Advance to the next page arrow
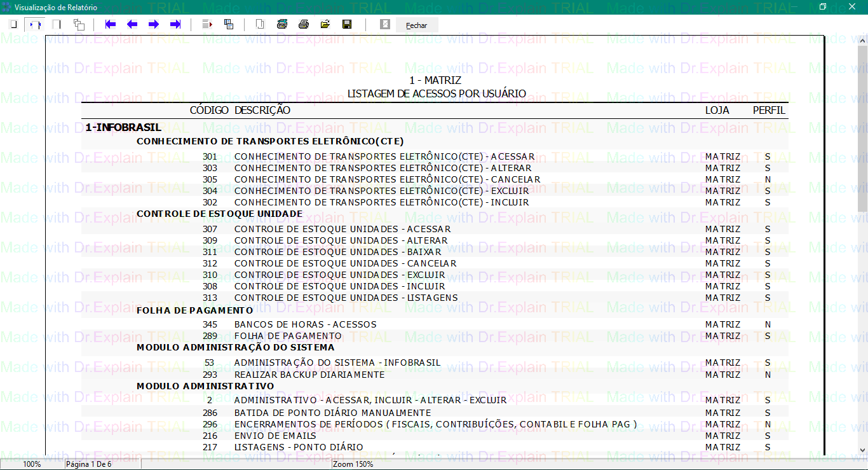The image size is (868, 470). tap(154, 25)
